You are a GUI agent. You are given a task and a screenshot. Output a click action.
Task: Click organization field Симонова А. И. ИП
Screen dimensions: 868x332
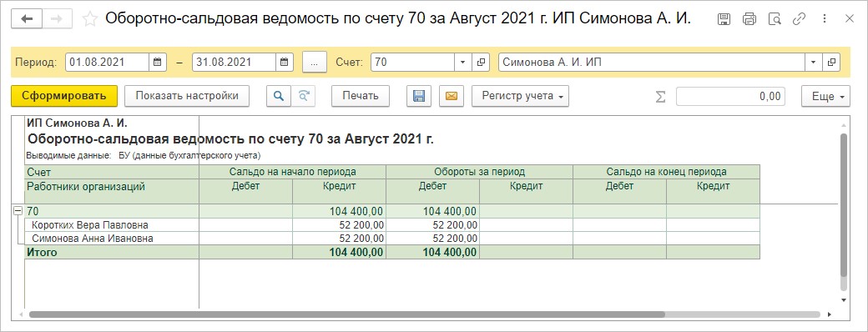coord(652,63)
